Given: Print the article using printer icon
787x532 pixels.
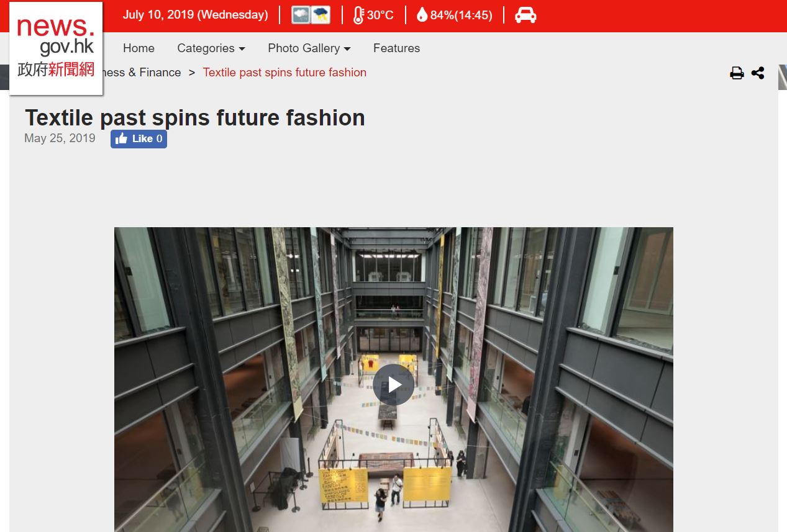Looking at the screenshot, I should coord(737,73).
